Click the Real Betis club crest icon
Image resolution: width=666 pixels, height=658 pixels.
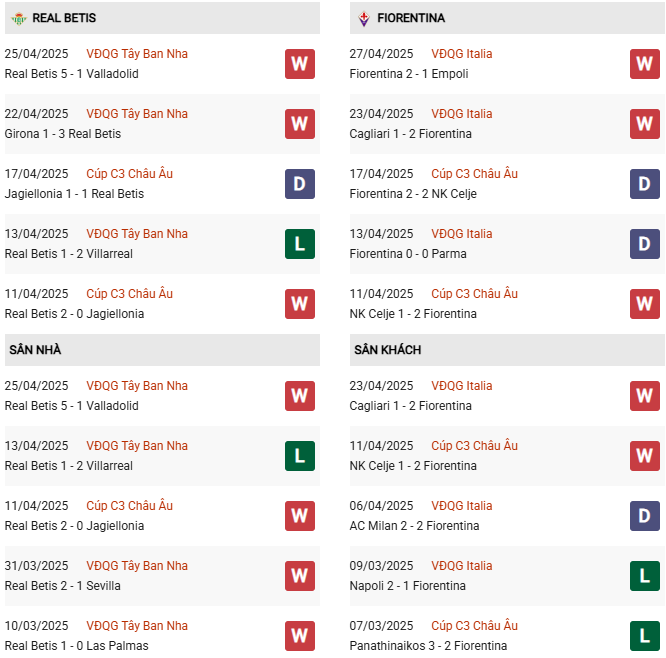coord(18,18)
